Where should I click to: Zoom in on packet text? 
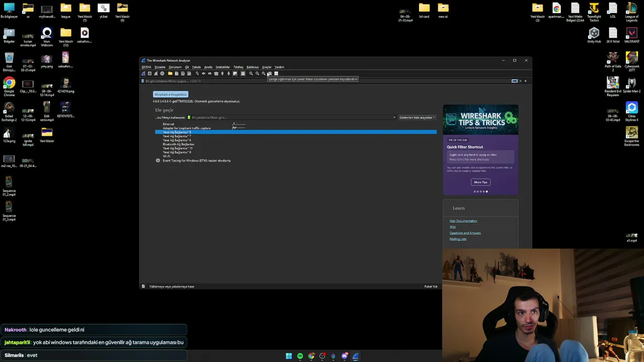[251, 73]
